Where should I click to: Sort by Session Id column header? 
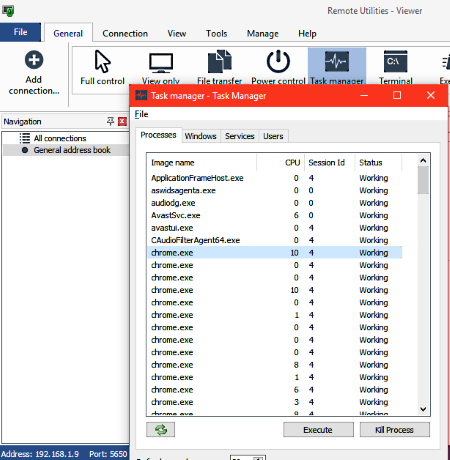(329, 163)
